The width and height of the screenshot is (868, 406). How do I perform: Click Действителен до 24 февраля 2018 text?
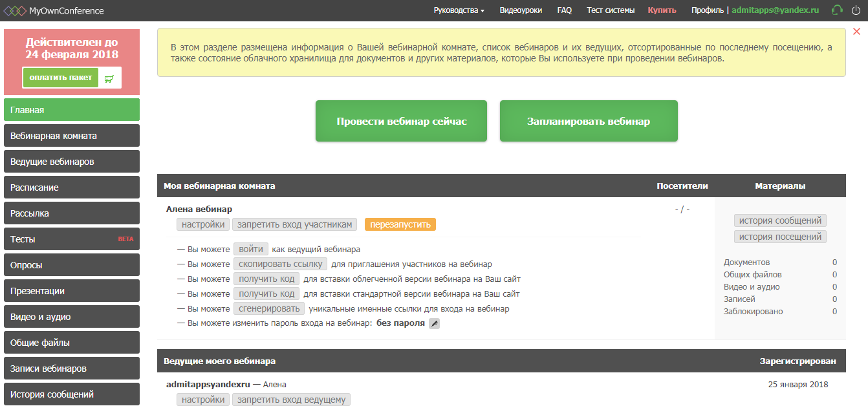pos(72,48)
